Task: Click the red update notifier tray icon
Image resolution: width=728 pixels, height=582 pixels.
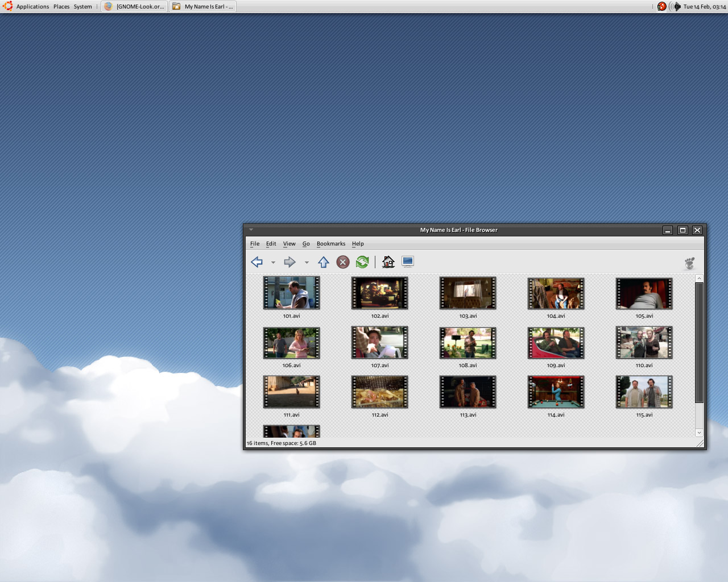Action: tap(662, 6)
